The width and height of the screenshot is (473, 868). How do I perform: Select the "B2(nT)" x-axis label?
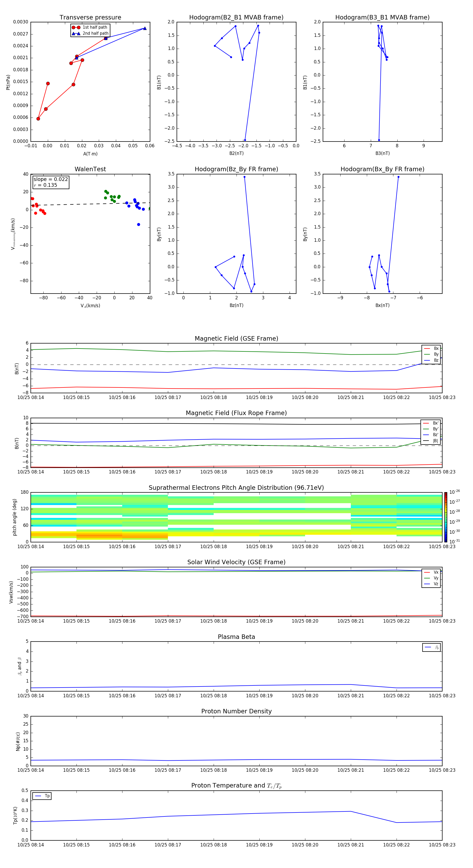tap(236, 153)
